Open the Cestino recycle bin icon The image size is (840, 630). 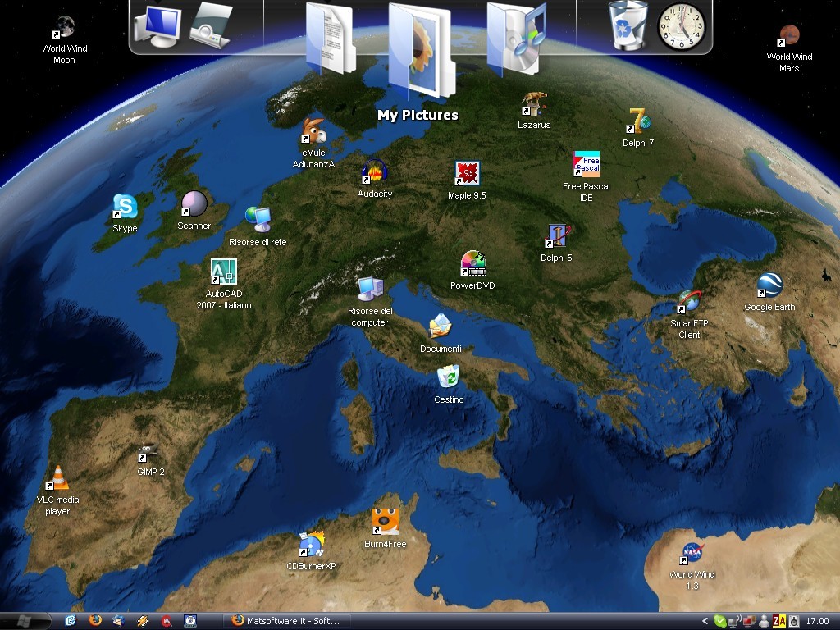[449, 384]
